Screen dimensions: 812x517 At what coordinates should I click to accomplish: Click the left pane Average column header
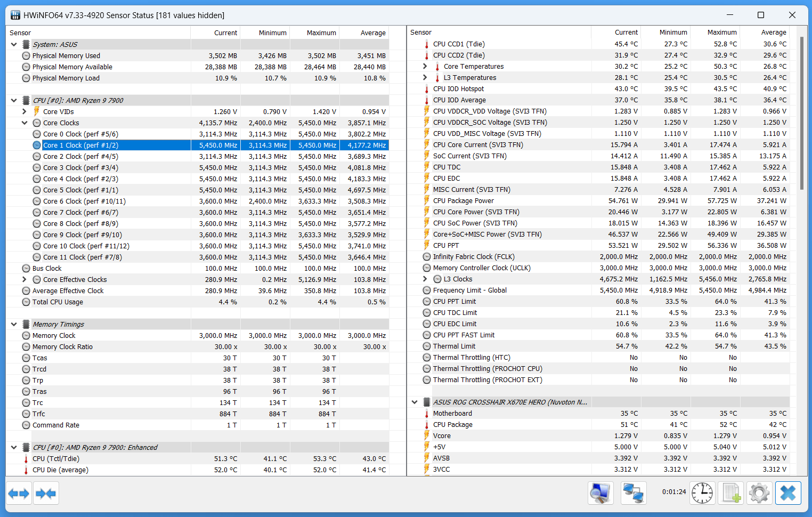pyautogui.click(x=364, y=33)
